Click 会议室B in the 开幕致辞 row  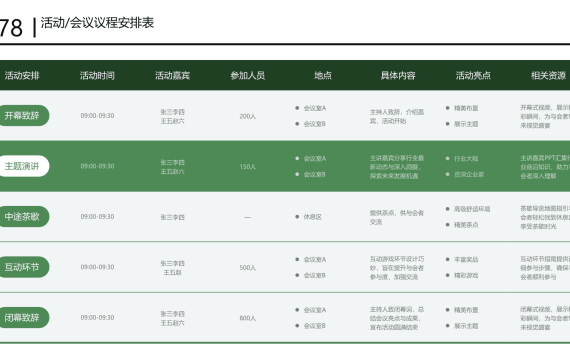click(x=315, y=124)
